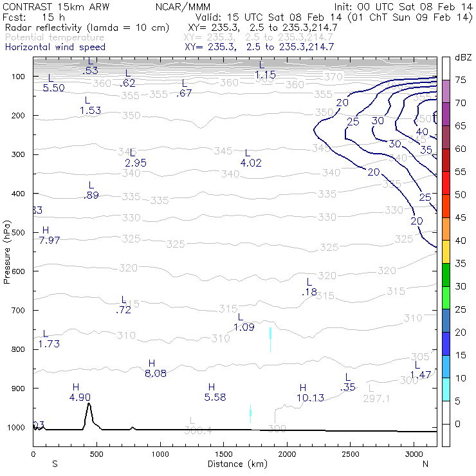Select the '1500' distance axis tick label
Viewport: 476px width, 476px height.
coord(224,454)
